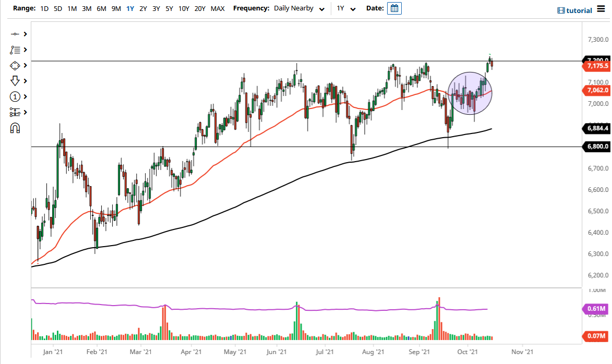Open the measure tool icon
Viewport: 612px width, 364px height.
16,112
